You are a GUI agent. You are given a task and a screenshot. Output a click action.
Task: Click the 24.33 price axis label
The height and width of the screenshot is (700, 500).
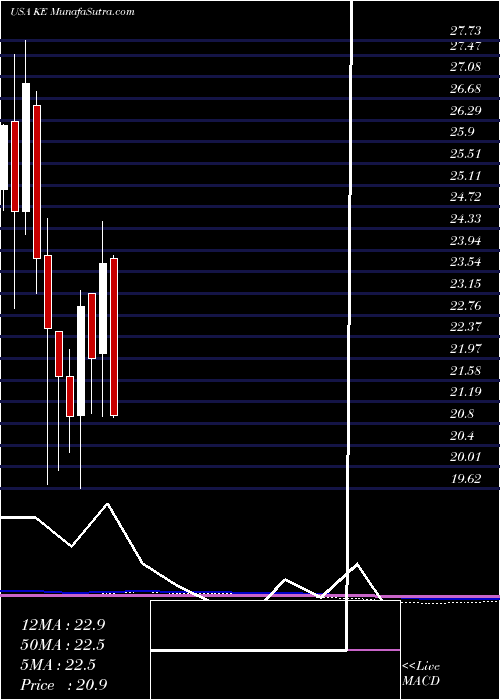[x=466, y=219]
